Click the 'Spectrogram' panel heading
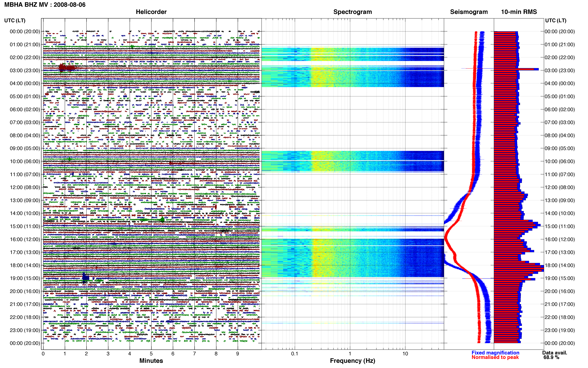 [x=352, y=12]
